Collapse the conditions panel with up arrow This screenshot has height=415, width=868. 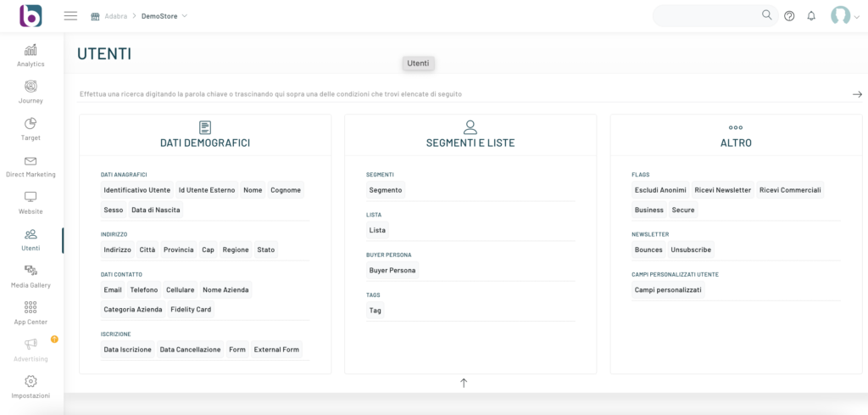point(464,383)
